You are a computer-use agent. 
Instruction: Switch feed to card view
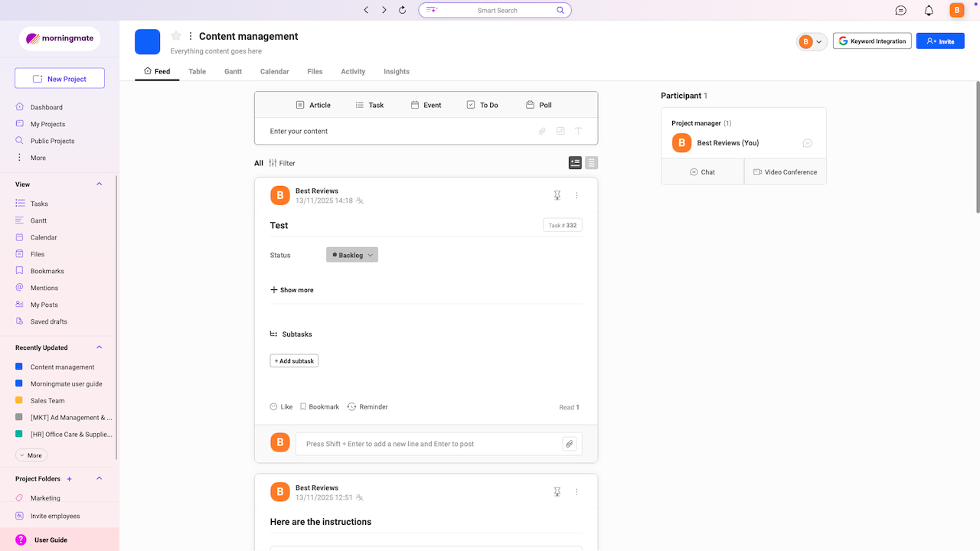[575, 163]
